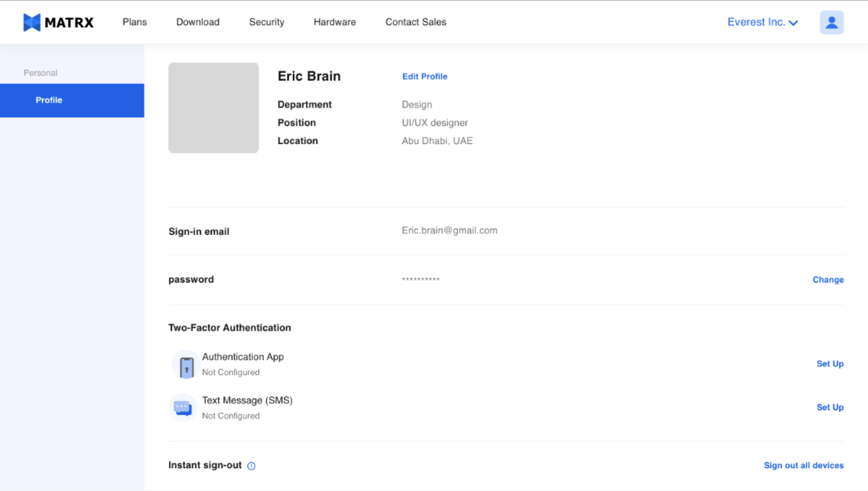Image resolution: width=868 pixels, height=491 pixels.
Task: Expand the Everest Inc. organization dropdown
Action: [762, 22]
